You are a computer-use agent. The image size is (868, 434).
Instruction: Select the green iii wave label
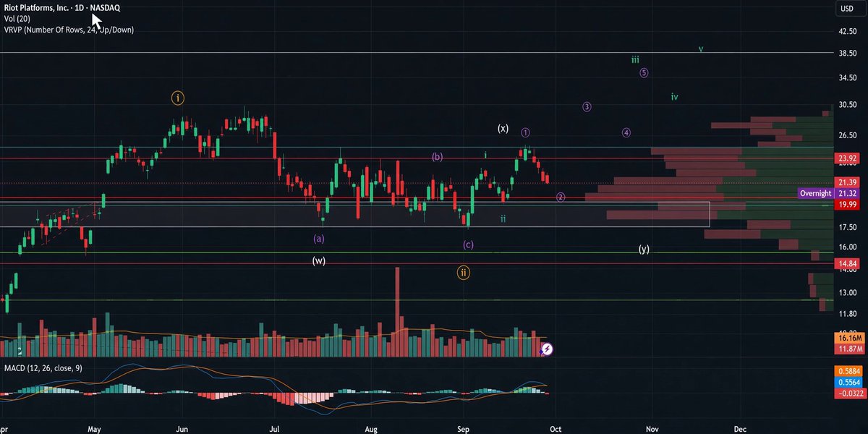pyautogui.click(x=635, y=59)
